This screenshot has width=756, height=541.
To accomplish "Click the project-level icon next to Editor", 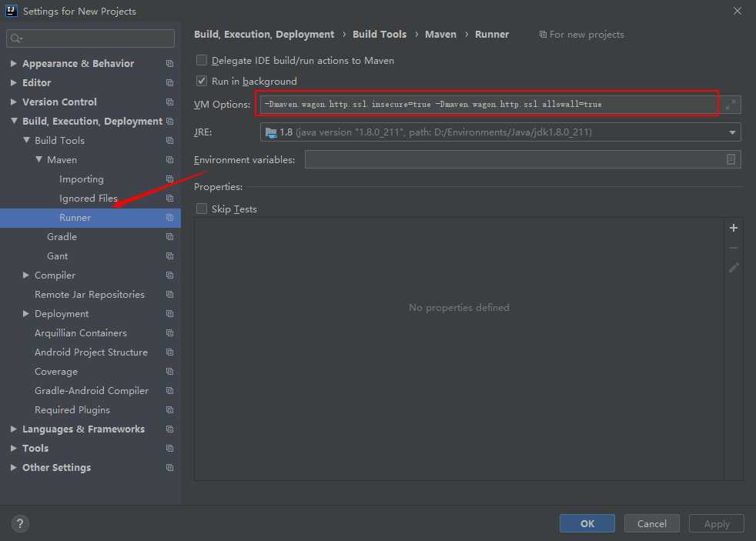I will 169,83.
